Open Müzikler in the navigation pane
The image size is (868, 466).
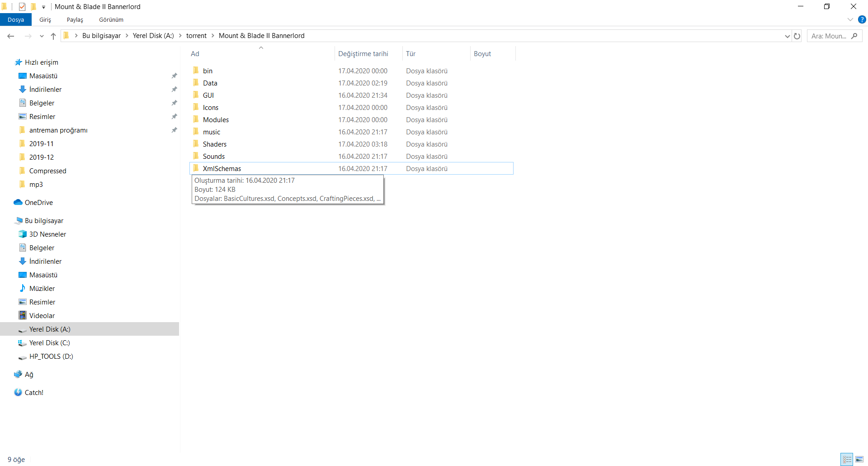tap(42, 289)
